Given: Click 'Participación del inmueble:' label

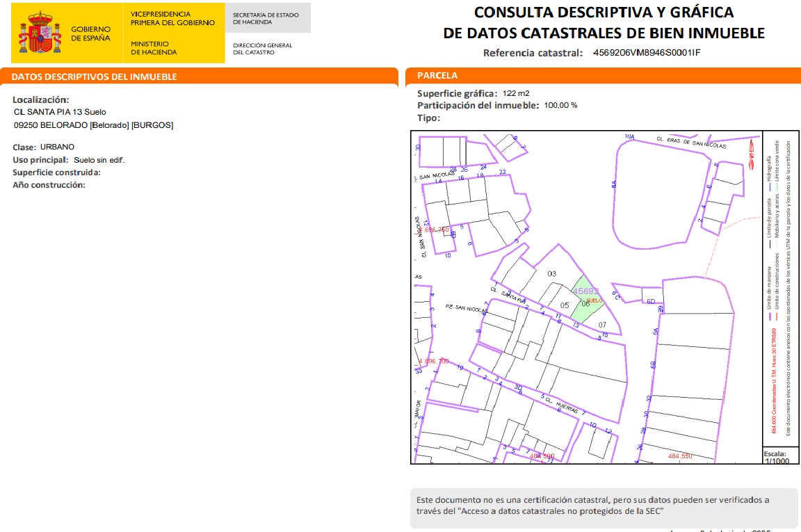Looking at the screenshot, I should tap(478, 105).
